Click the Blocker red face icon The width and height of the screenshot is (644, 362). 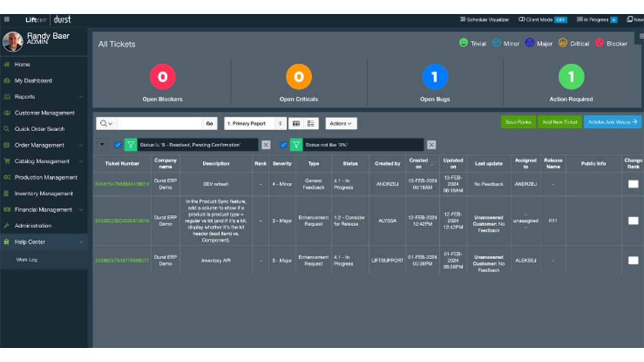(x=599, y=43)
